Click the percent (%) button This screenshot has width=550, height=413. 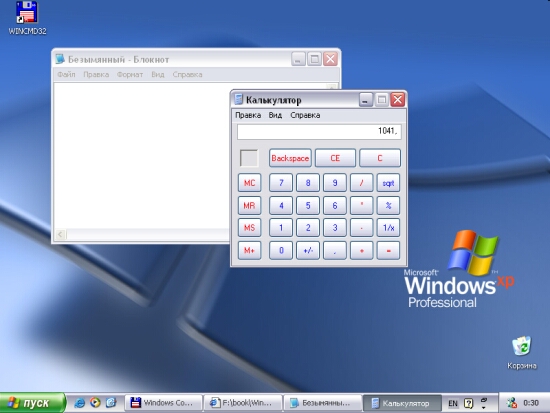point(388,205)
